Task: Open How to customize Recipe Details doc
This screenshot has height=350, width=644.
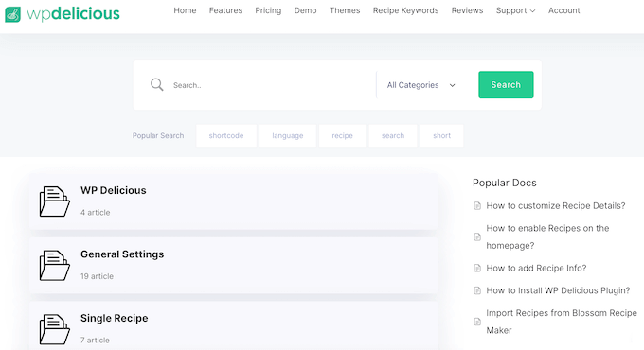Action: pyautogui.click(x=556, y=205)
